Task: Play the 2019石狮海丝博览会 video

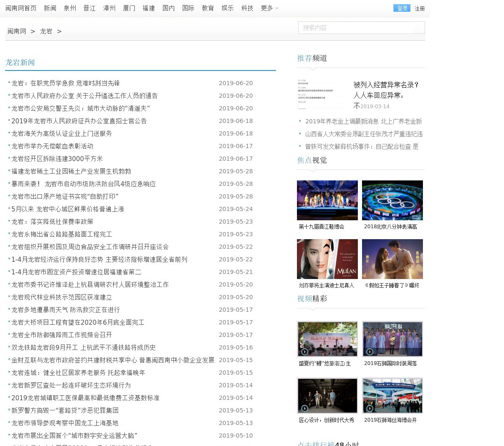Action: 392,396
